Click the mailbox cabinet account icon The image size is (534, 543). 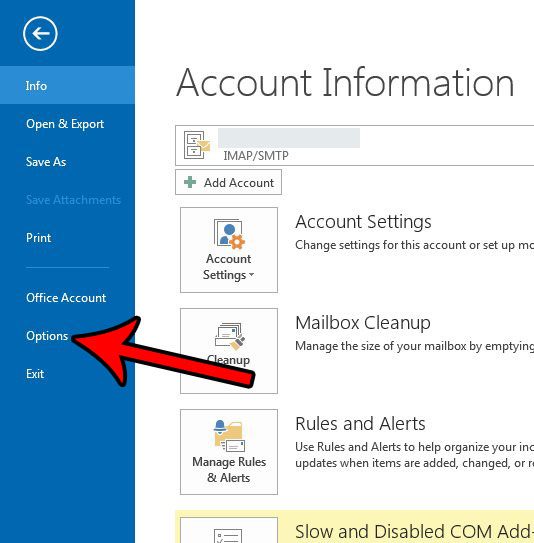tap(196, 145)
